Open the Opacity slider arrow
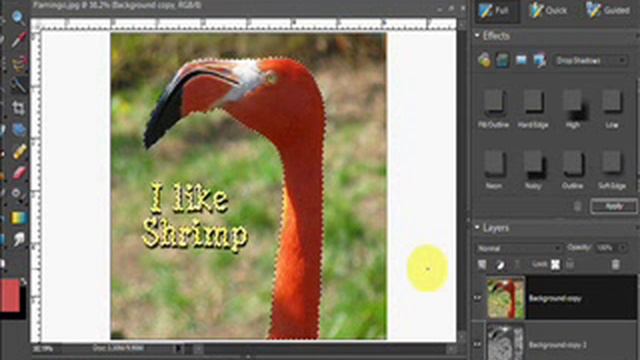 pyautogui.click(x=623, y=248)
